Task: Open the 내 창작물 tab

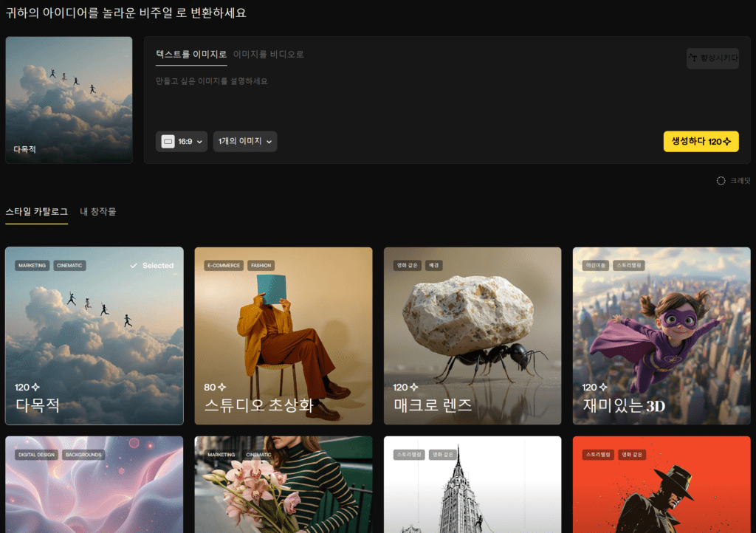Action: click(x=98, y=212)
